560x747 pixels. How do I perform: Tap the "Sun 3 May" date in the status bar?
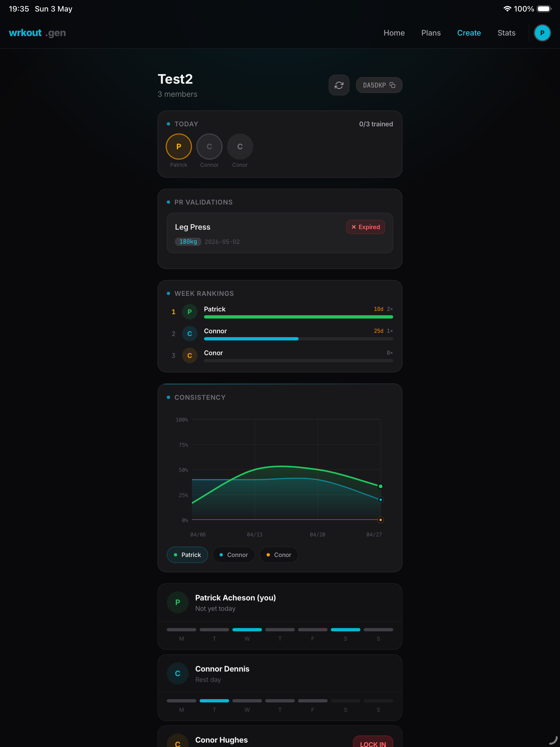click(x=54, y=9)
